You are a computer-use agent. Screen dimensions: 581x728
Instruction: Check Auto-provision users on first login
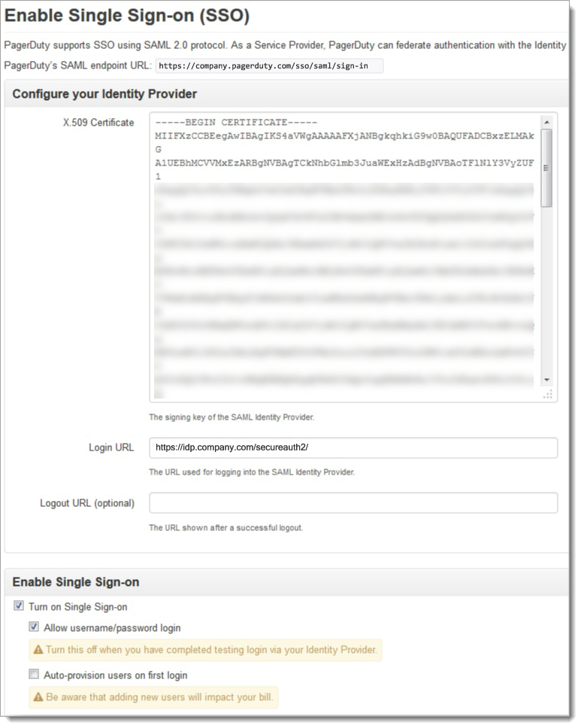pos(33,674)
